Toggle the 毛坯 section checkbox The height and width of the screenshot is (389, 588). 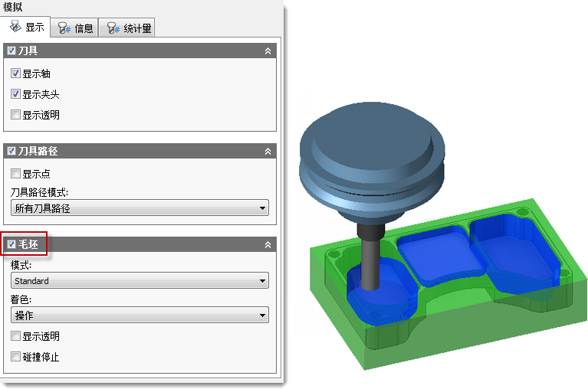pos(11,244)
